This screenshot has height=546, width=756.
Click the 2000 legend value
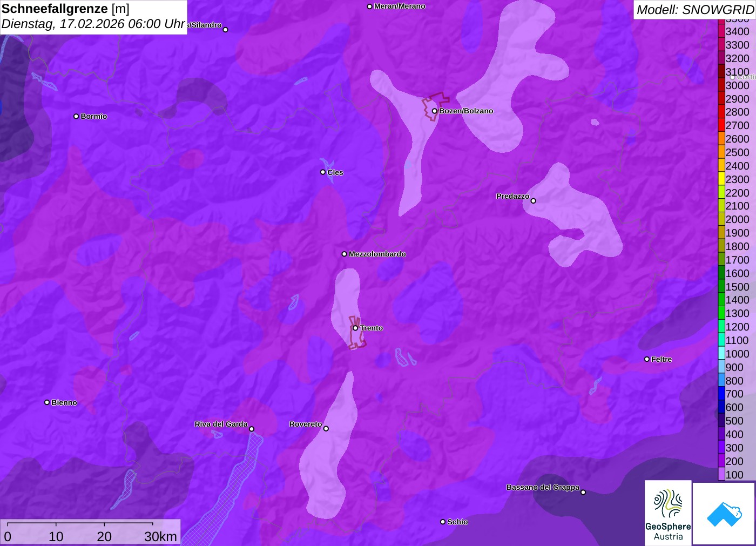(737, 219)
